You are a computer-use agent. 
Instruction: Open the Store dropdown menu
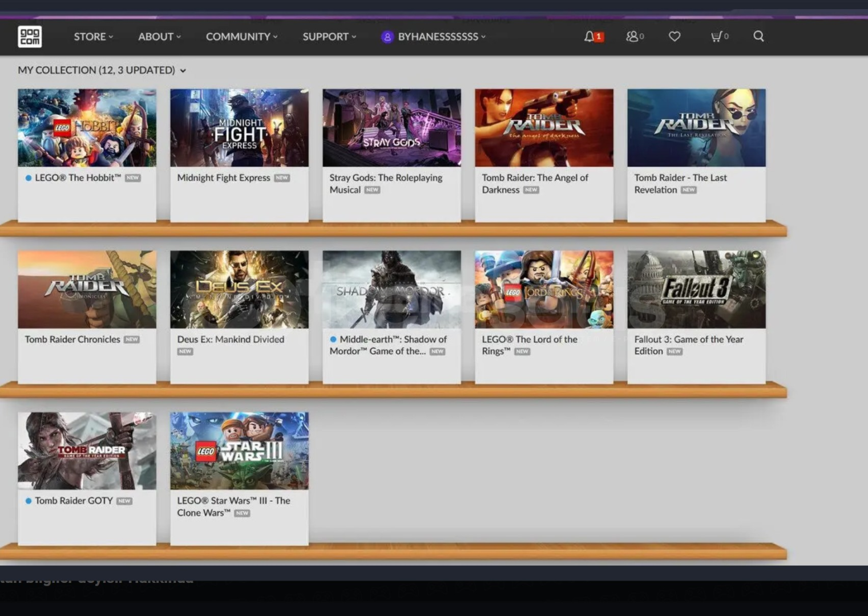pyautogui.click(x=93, y=37)
